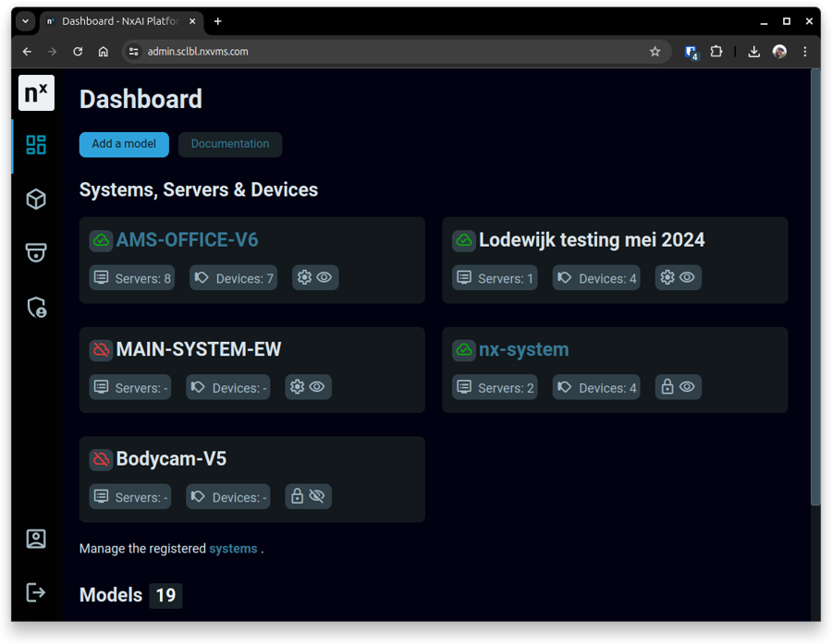The image size is (832, 644).
Task: Show hidden Bodycam-V5 system via crossed eye
Action: pos(317,496)
